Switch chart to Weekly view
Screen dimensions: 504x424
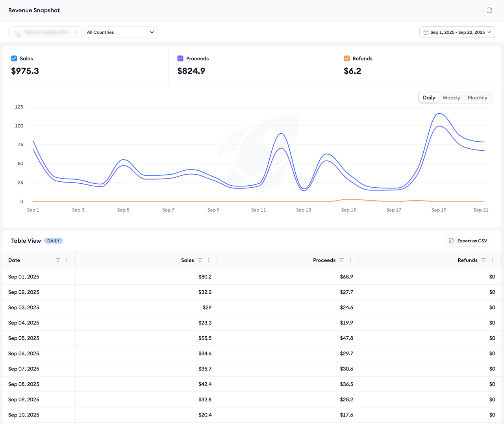tap(451, 98)
